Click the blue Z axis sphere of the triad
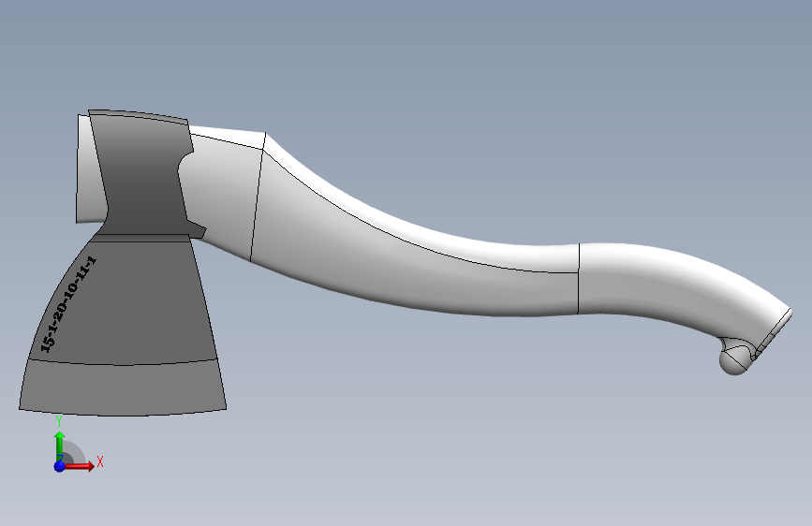This screenshot has width=812, height=526. (x=60, y=466)
